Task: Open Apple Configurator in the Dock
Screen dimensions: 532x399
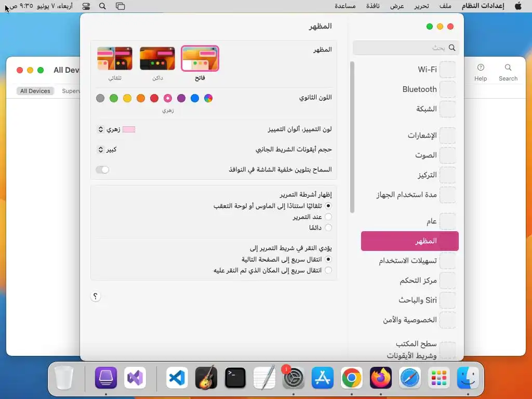Action: pos(106,378)
